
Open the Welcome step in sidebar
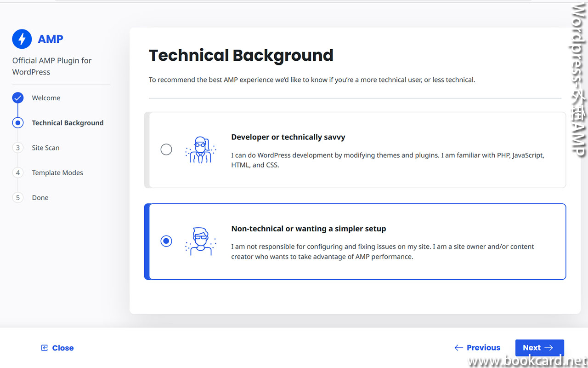[x=46, y=98]
